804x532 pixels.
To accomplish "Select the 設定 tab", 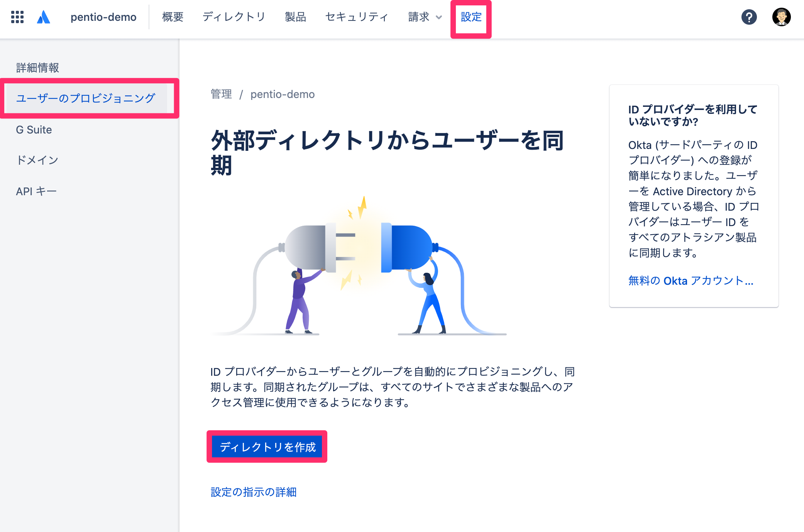I will (x=471, y=17).
